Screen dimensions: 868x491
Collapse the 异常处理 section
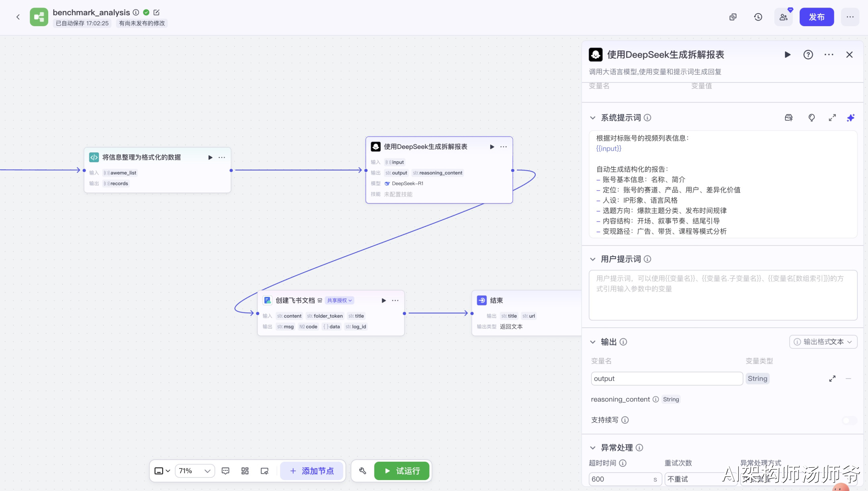592,448
